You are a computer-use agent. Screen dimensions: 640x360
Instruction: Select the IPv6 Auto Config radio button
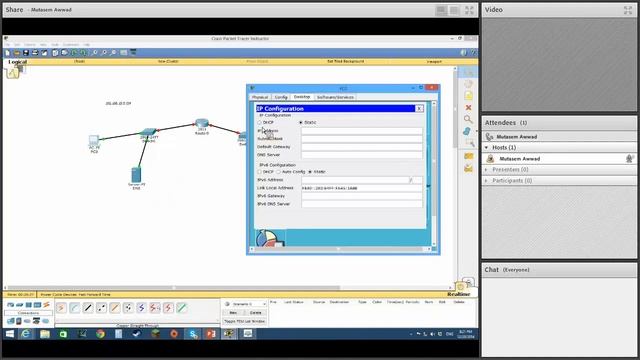point(279,172)
